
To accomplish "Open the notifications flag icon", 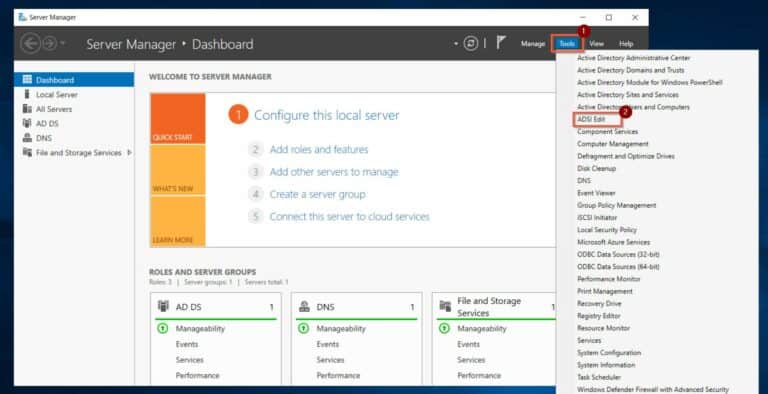I will (501, 43).
